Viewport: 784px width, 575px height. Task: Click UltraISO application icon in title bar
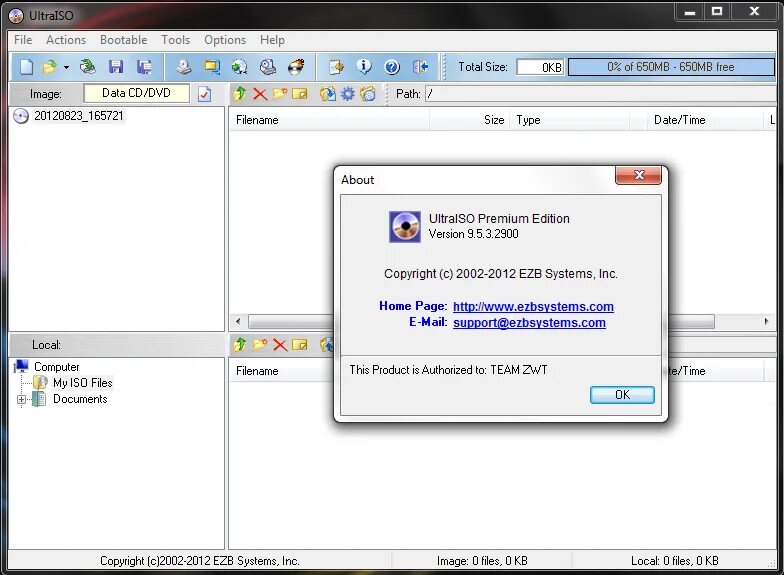click(16, 16)
